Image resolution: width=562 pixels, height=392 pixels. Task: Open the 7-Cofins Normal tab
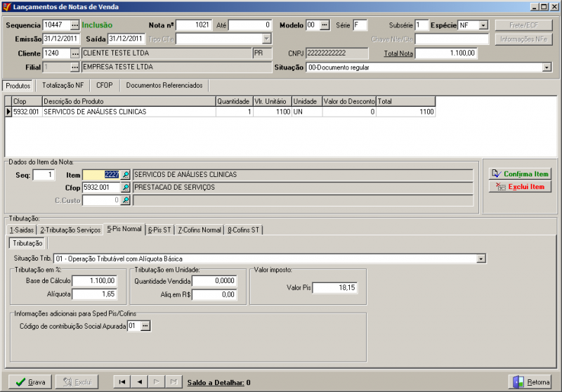tap(200, 230)
